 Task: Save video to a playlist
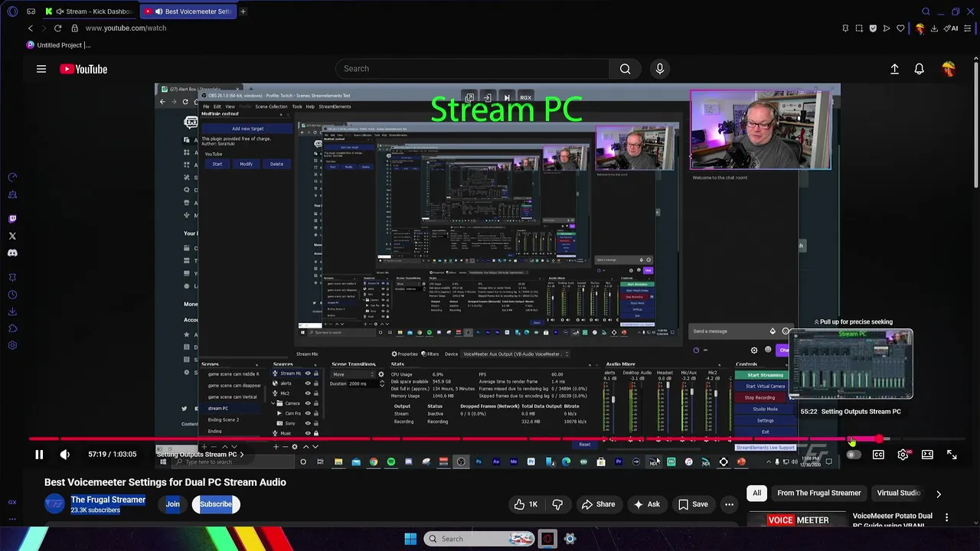pyautogui.click(x=692, y=504)
